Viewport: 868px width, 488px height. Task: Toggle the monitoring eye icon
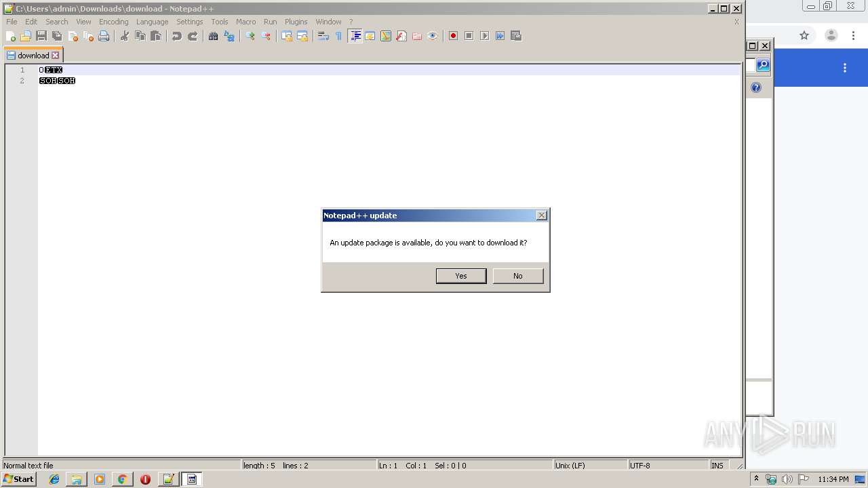click(433, 36)
